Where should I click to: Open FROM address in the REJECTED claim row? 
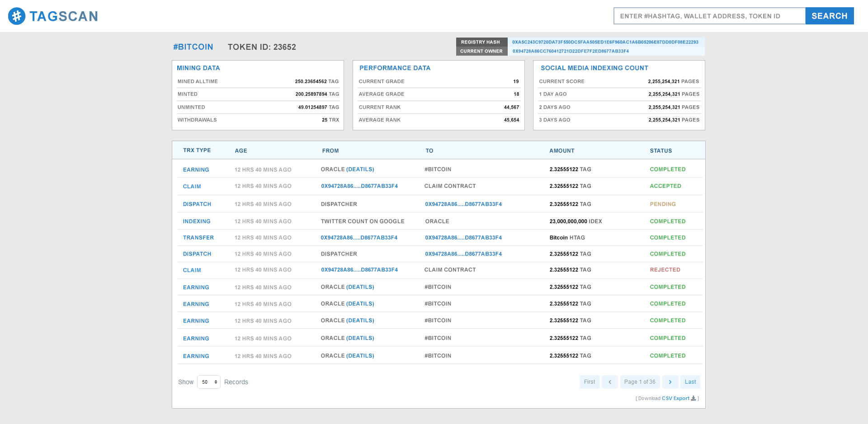tap(359, 270)
